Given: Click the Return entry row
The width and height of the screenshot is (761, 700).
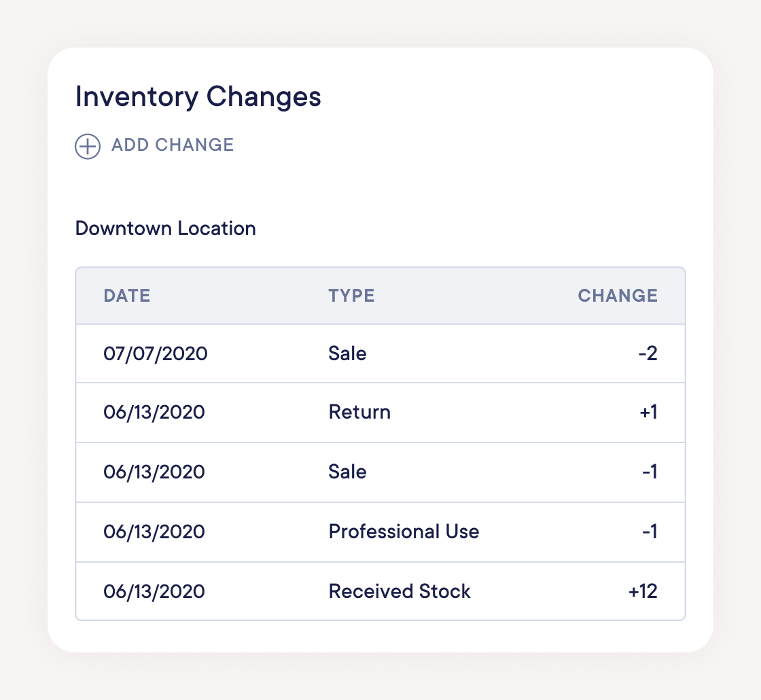Looking at the screenshot, I should (x=380, y=413).
